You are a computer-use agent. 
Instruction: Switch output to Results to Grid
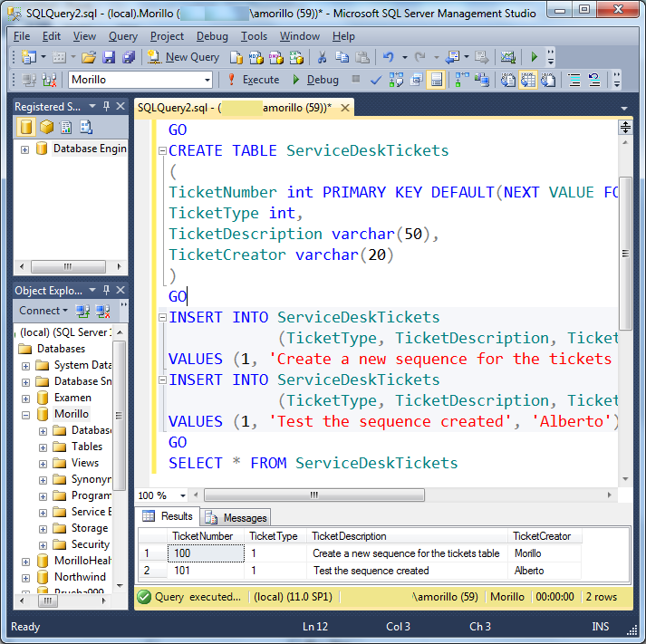coord(528,80)
